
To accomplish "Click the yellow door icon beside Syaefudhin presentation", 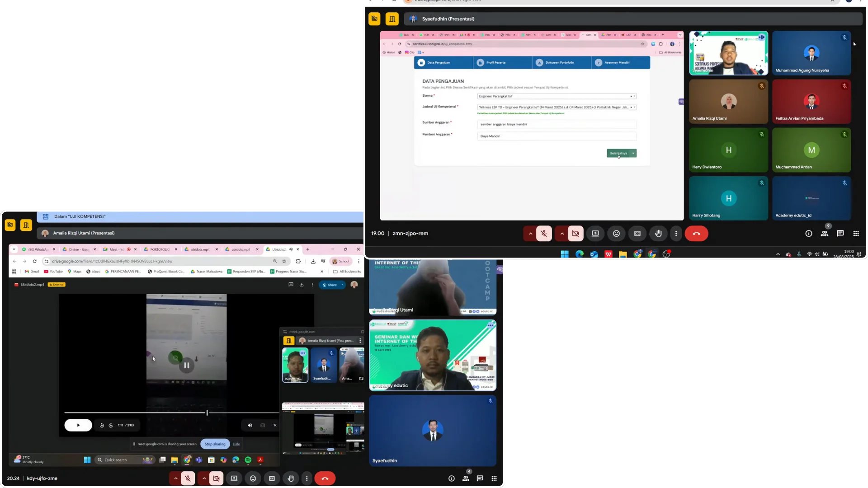I will [392, 19].
